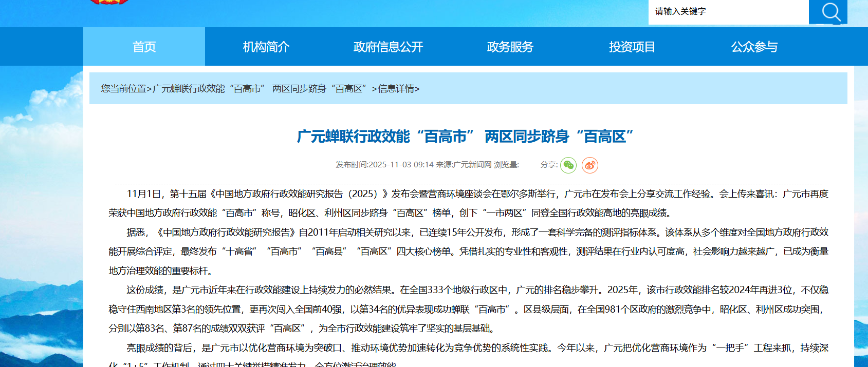This screenshot has height=367, width=868.
Task: Click the blue article headline
Action: point(465,137)
